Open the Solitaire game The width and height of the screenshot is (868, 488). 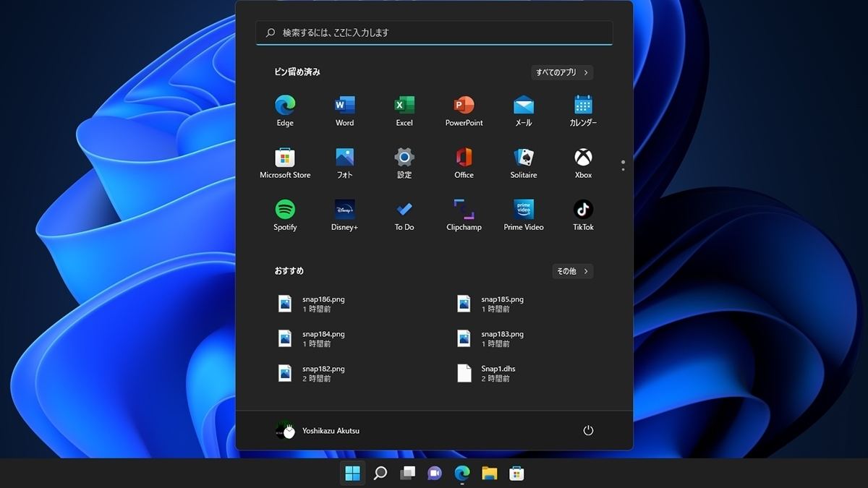point(524,163)
